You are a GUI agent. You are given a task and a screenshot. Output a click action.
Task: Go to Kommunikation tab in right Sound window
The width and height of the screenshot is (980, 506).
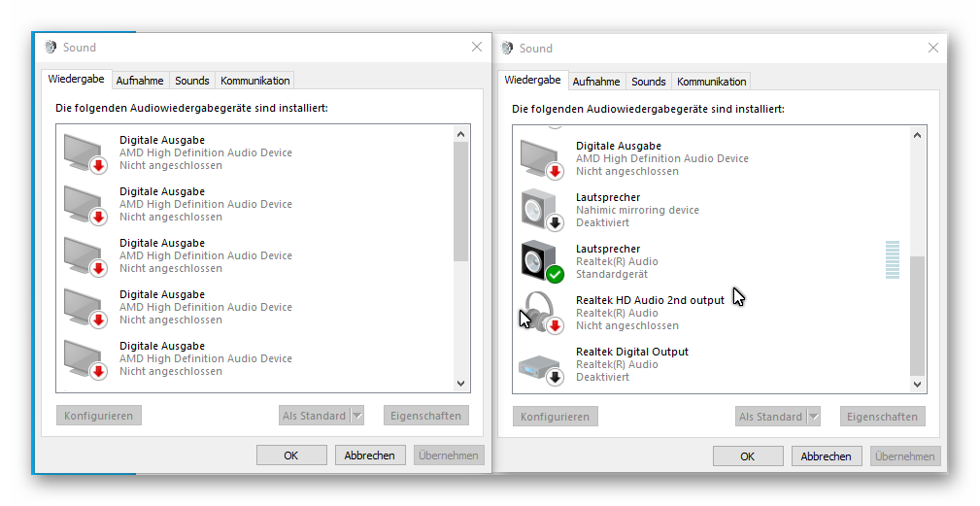pyautogui.click(x=711, y=82)
